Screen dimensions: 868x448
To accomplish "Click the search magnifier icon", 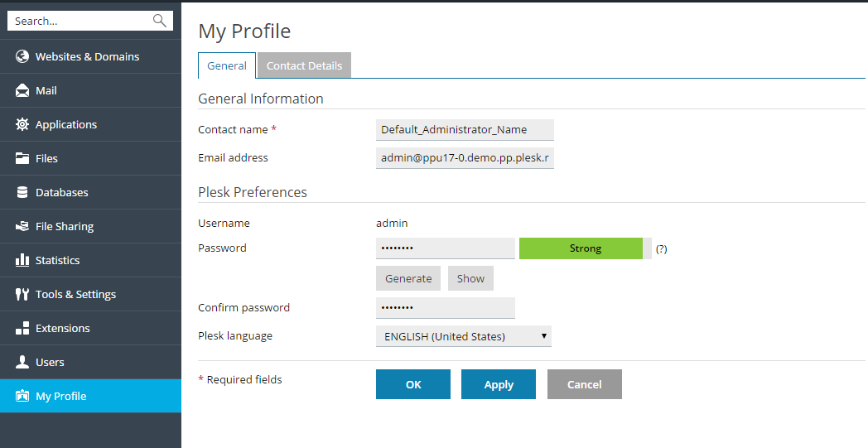I will tap(160, 21).
